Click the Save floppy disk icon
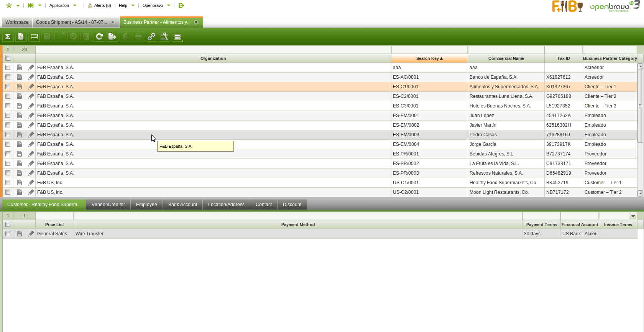The width and height of the screenshot is (644, 332). point(47,36)
